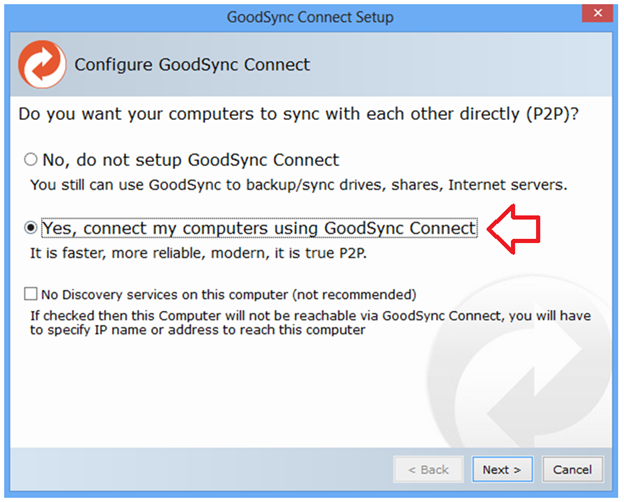The image size is (624, 502).
Task: Click the 'If checked then this Computer' note
Action: click(x=310, y=323)
